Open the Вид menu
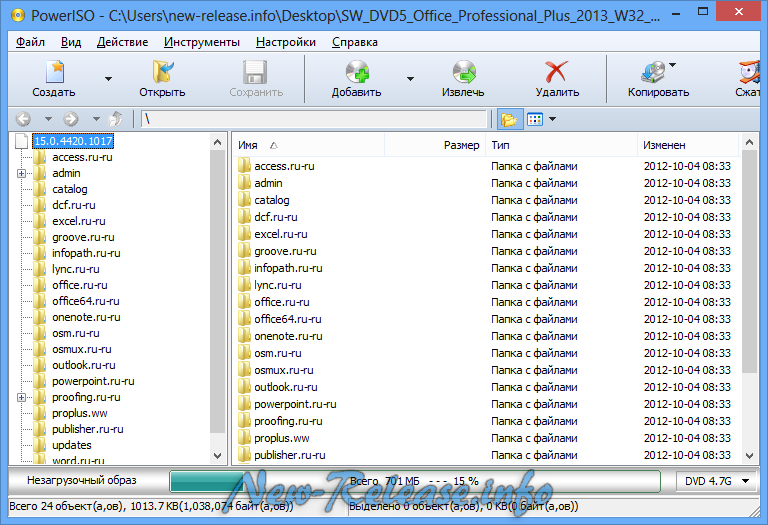This screenshot has height=525, width=768. [71, 42]
